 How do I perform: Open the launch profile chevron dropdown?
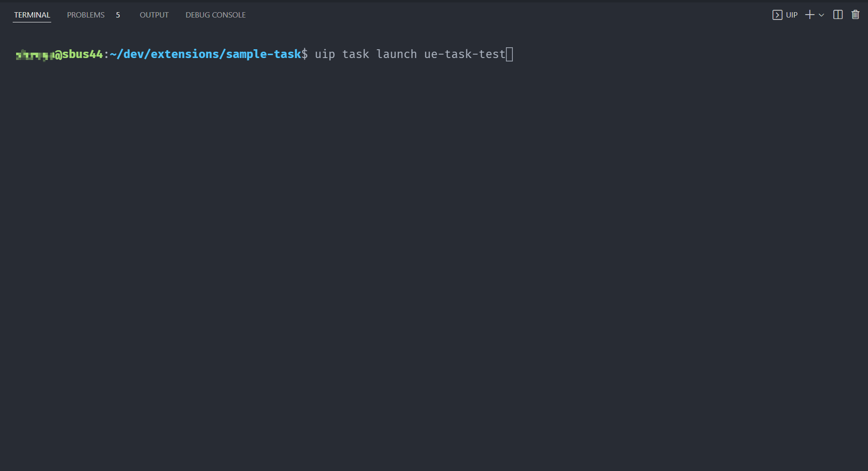[822, 15]
